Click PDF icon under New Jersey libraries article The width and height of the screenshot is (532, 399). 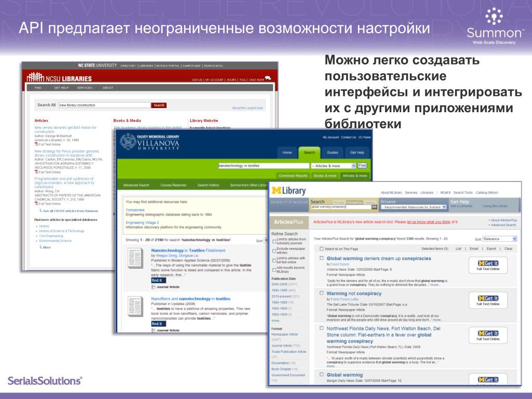tap(36, 144)
